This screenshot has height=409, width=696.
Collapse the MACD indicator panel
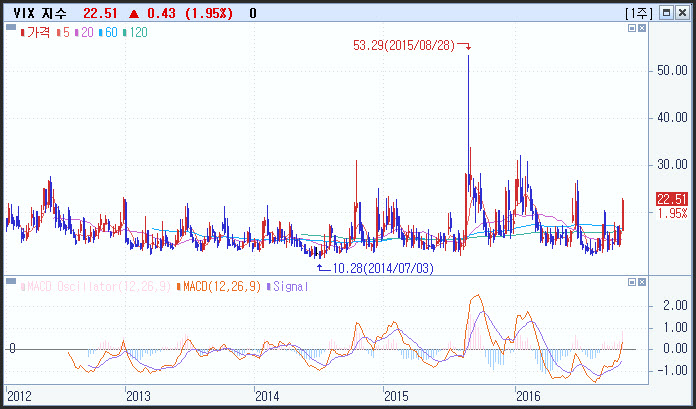[633, 282]
